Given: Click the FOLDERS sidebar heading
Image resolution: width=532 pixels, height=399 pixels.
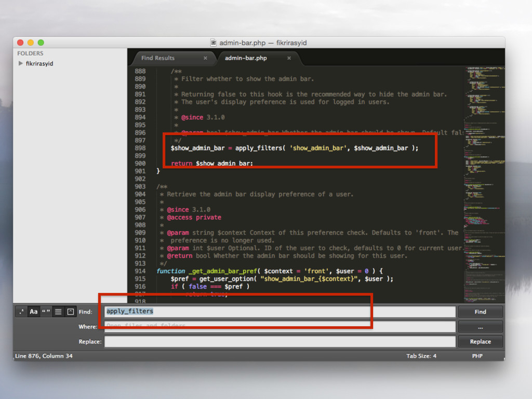Looking at the screenshot, I should click(30, 54).
